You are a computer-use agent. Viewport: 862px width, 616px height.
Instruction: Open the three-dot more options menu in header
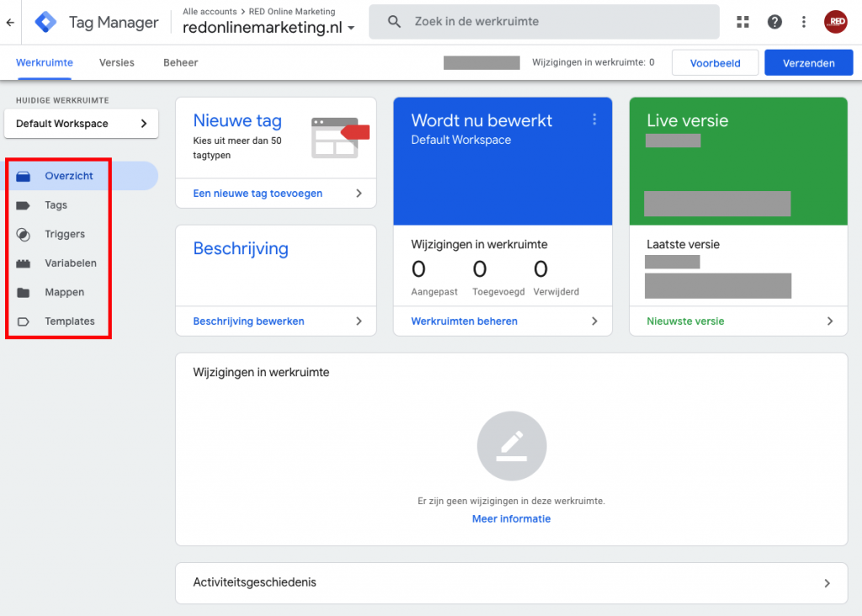pyautogui.click(x=804, y=22)
